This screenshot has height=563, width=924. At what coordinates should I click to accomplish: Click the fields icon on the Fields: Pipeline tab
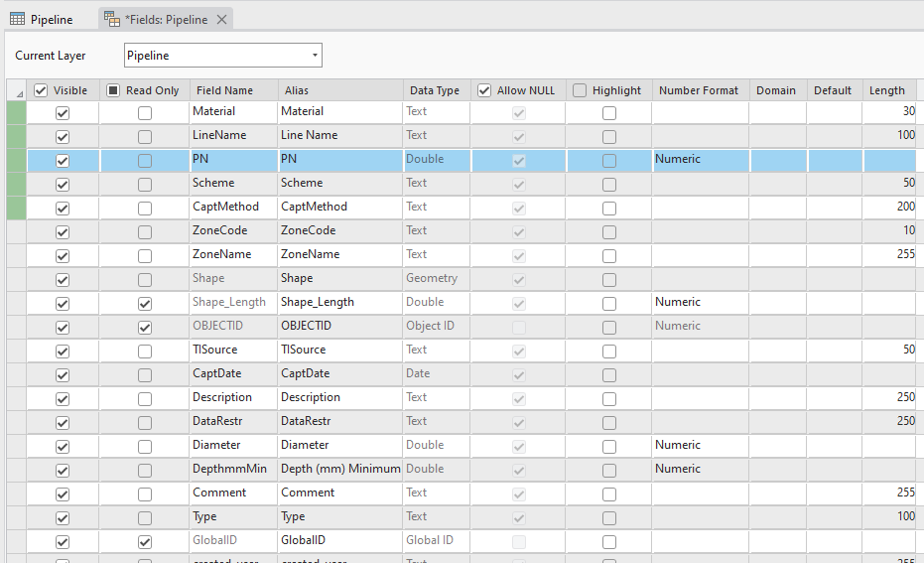click(112, 20)
